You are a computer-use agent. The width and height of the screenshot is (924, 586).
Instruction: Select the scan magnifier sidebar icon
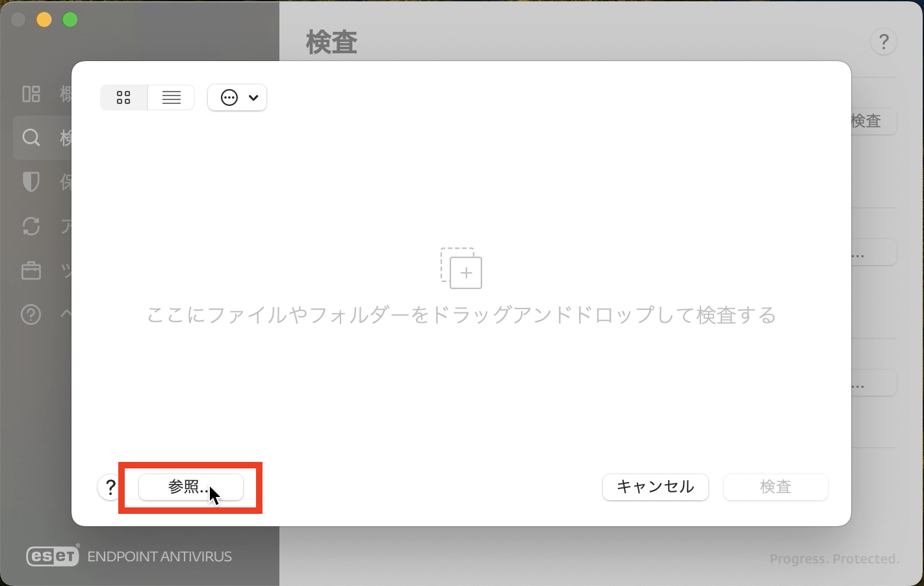tap(31, 138)
